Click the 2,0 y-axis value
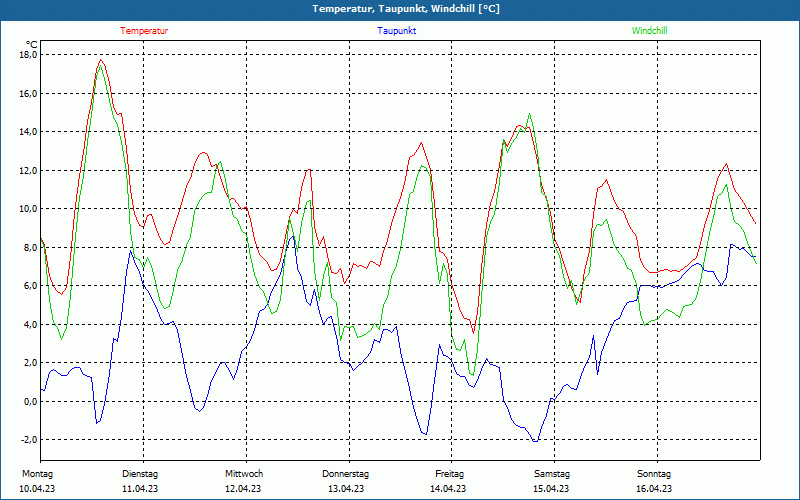800x500 pixels. [x=30, y=363]
